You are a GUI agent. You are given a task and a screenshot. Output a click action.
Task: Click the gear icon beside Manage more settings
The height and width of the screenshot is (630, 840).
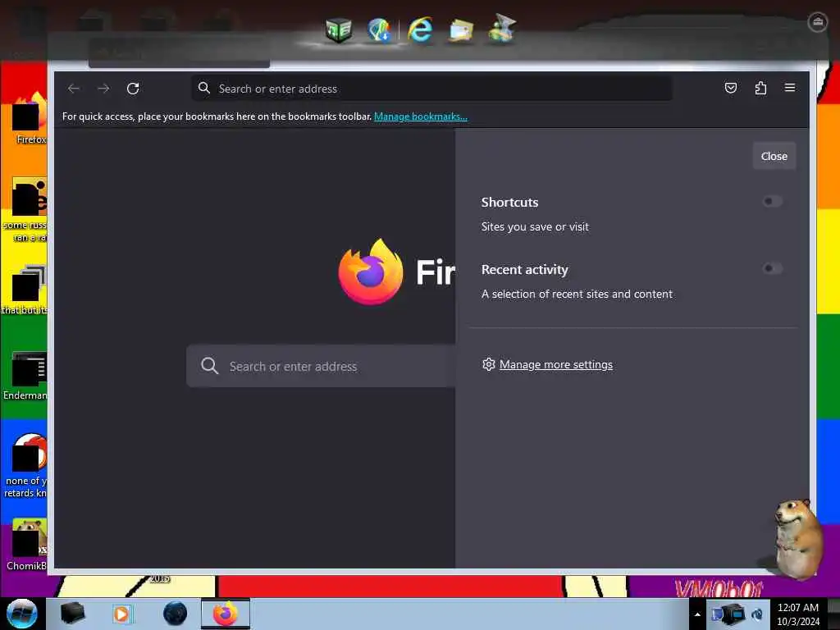(488, 364)
